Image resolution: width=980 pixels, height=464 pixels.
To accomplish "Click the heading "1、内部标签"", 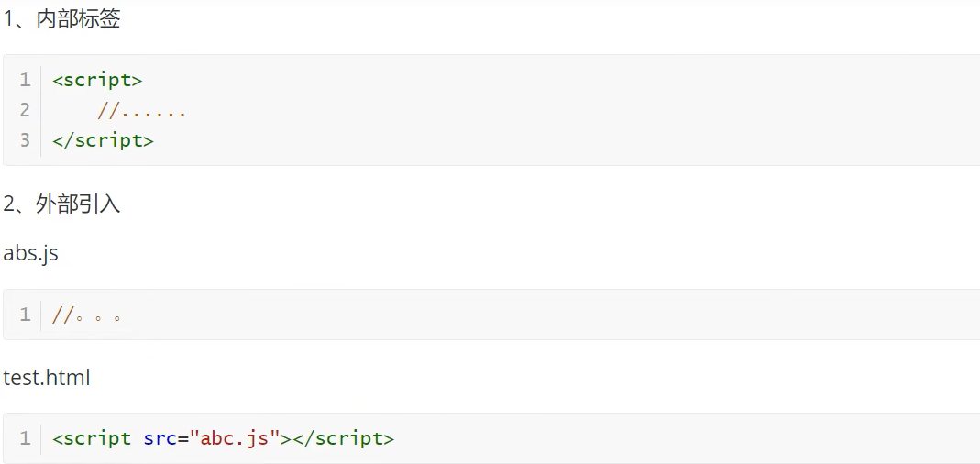I will (61, 19).
